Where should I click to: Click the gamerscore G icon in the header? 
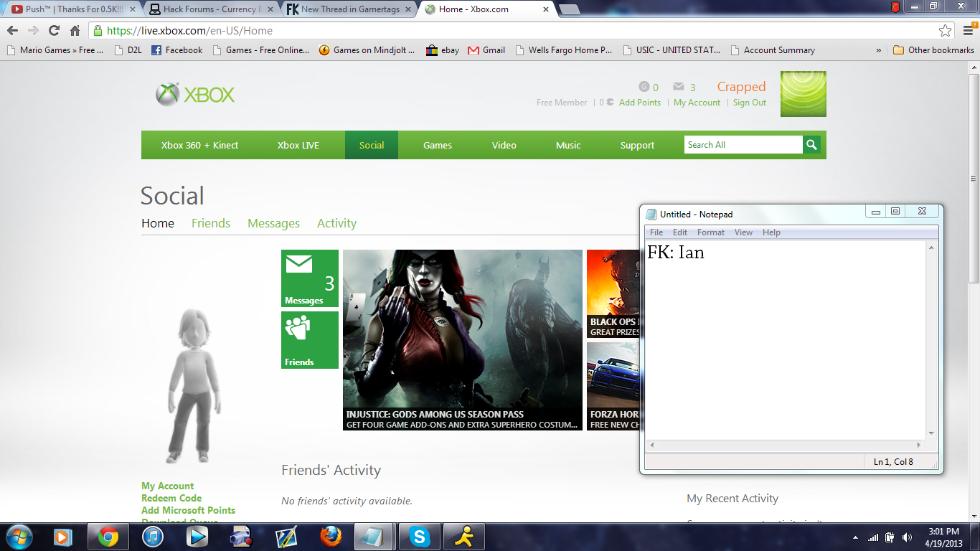tap(644, 87)
